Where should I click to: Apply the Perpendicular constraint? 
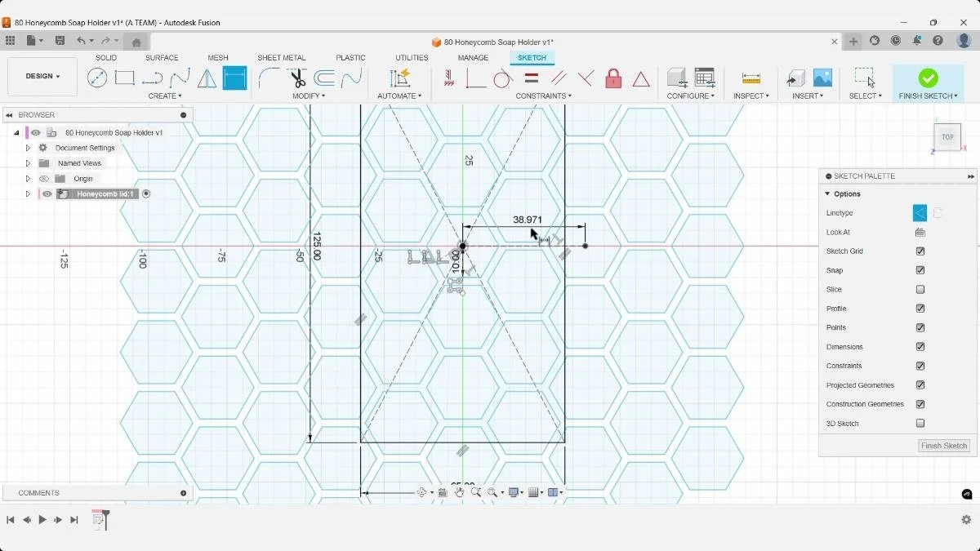586,78
